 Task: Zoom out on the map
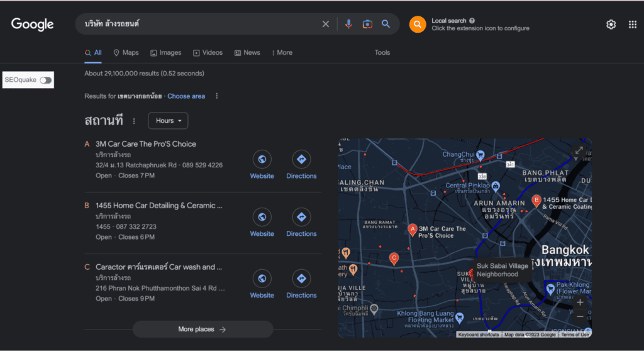580,316
